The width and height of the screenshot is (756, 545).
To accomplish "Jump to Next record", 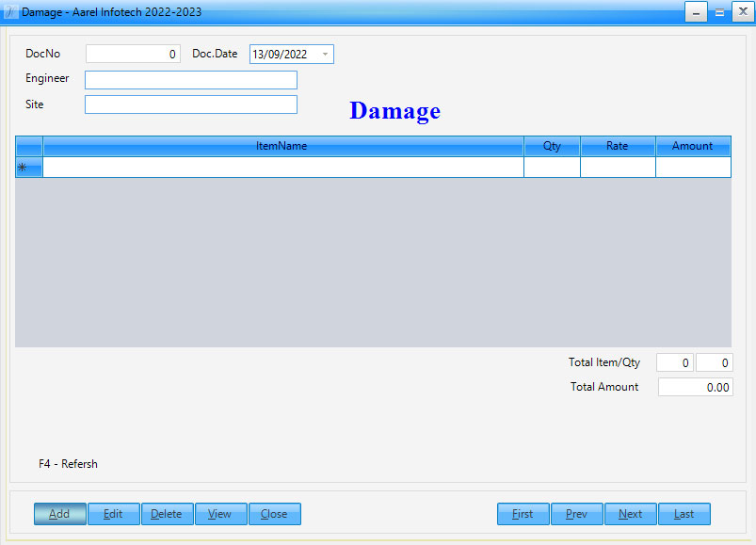I will (630, 514).
